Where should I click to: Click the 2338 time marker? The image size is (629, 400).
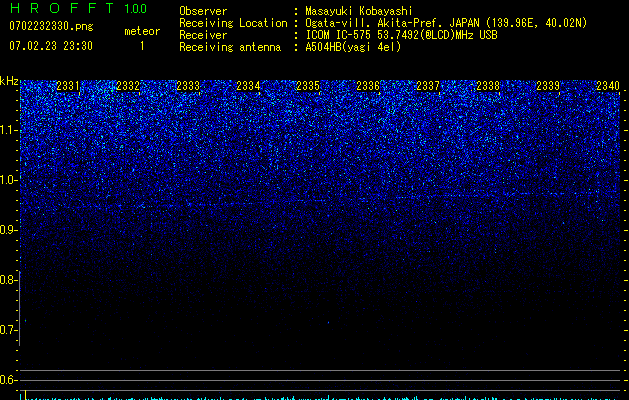pos(488,86)
